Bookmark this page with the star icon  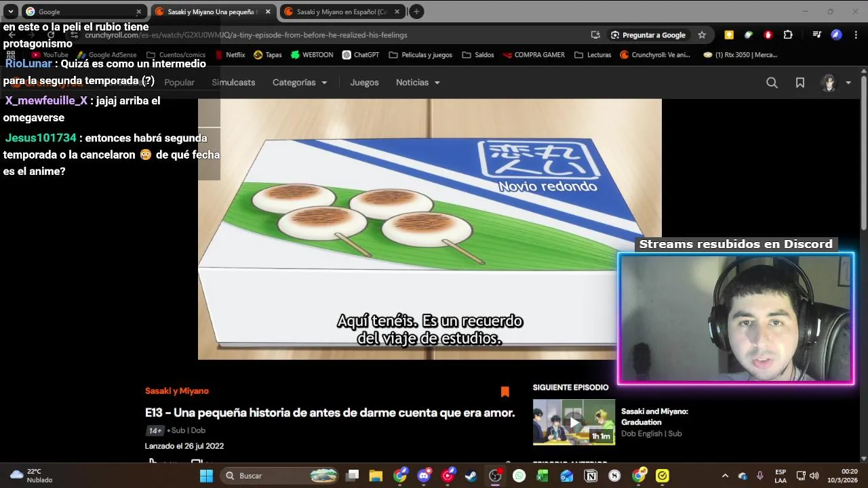(x=702, y=35)
